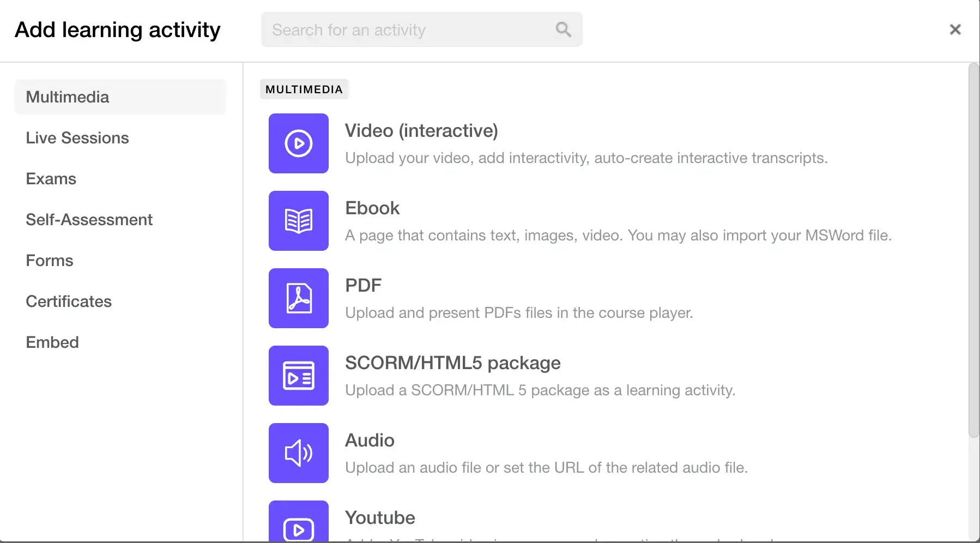
Task: Click the play icon inside Video (interactive)
Action: click(x=298, y=143)
